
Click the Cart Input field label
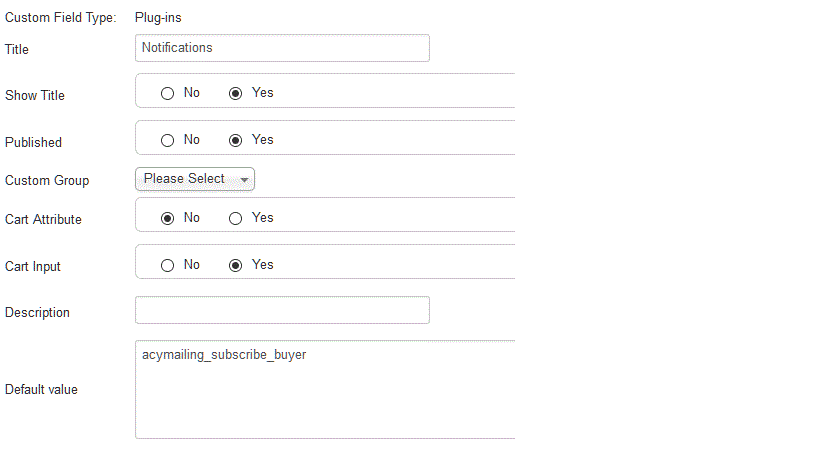[33, 267]
